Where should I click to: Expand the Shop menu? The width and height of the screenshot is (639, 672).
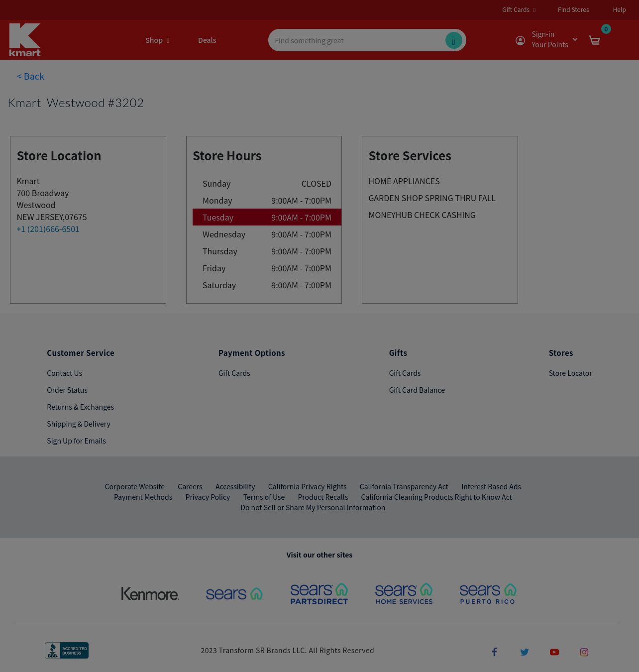tap(157, 40)
